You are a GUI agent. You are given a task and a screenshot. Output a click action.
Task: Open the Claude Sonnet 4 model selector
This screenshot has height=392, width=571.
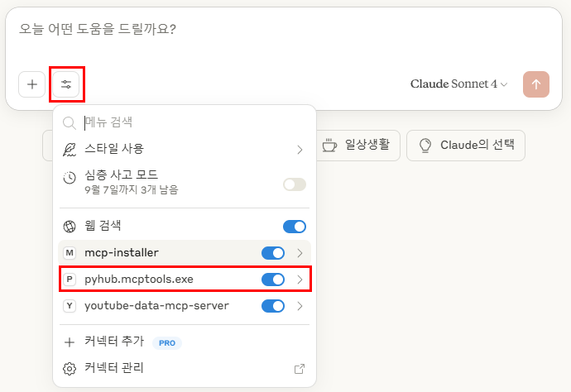458,84
